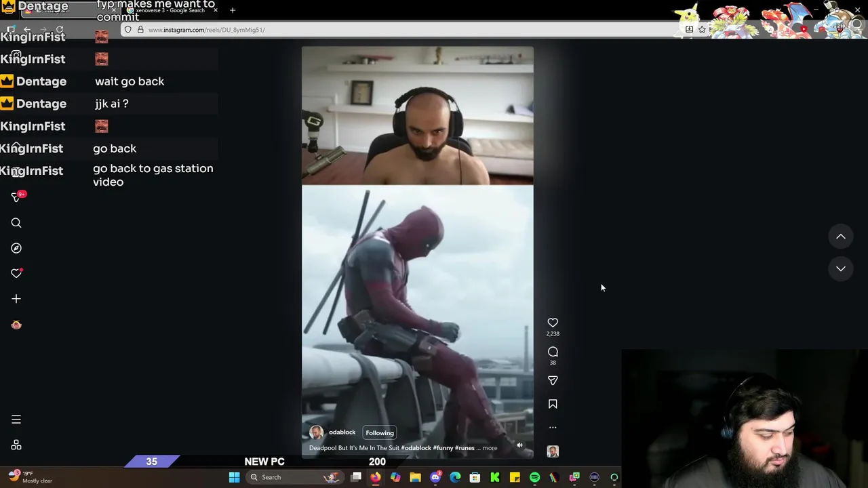Open the #odablock hashtag in the caption
The image size is (868, 488).
click(x=416, y=448)
